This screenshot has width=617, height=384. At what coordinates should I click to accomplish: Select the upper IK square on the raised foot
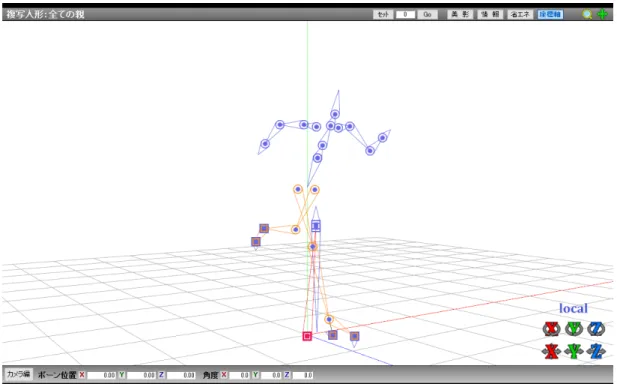(264, 228)
